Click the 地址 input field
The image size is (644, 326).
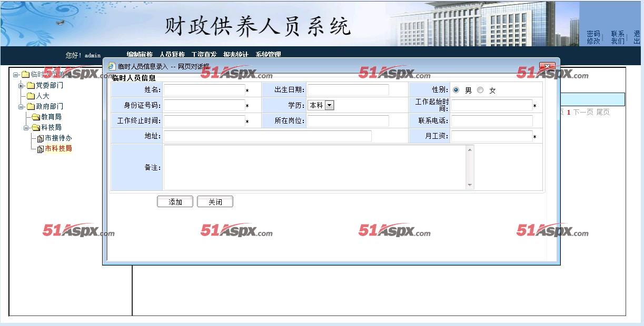pos(267,136)
